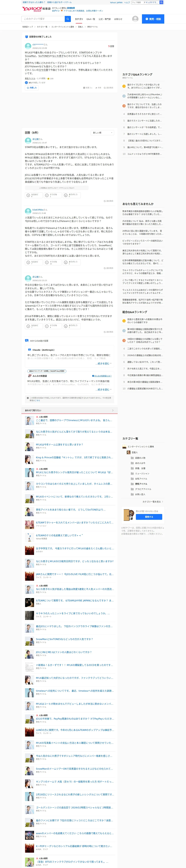
Task: Click the 共有 share icon under question
Action: [x=96, y=88]
